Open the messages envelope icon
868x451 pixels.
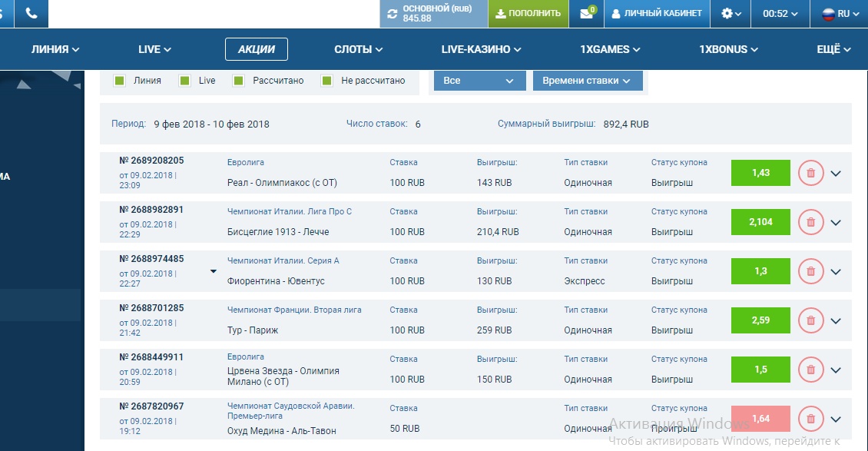coord(586,14)
